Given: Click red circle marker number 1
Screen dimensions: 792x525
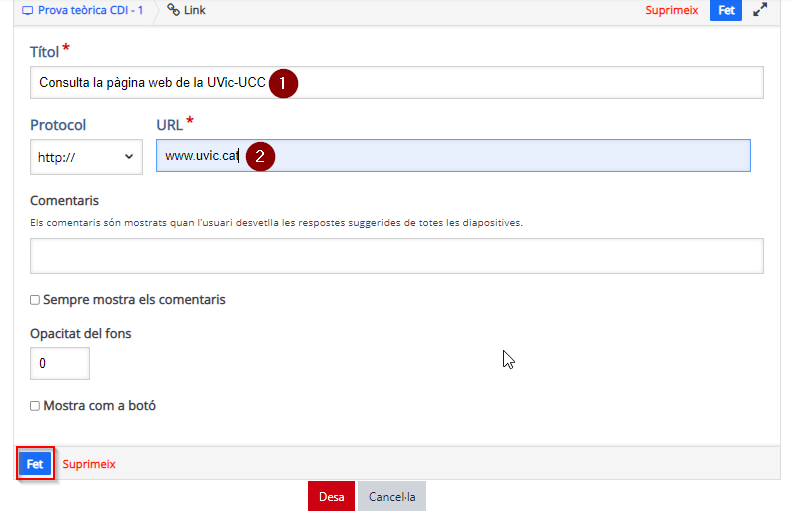Looking at the screenshot, I should click(x=283, y=83).
